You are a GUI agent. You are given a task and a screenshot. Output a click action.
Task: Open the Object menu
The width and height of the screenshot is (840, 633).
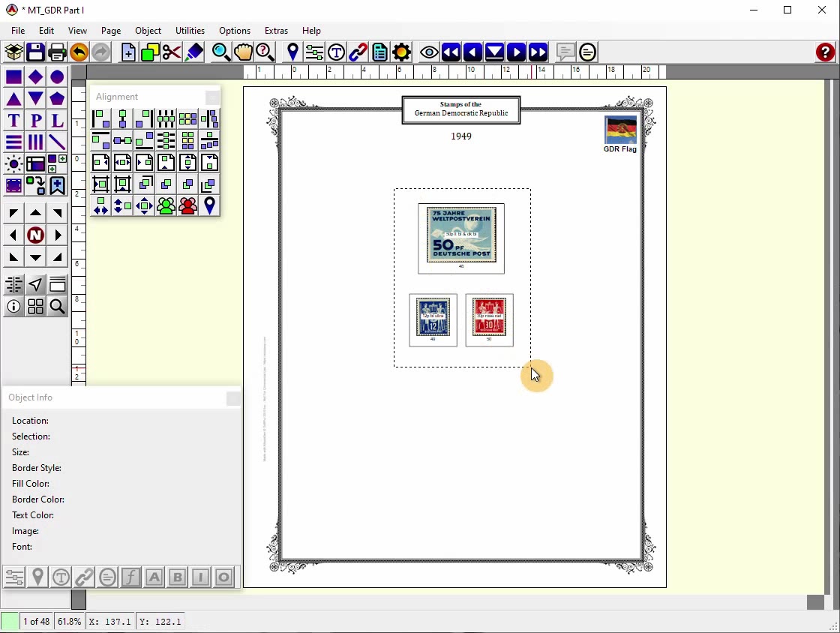[148, 31]
